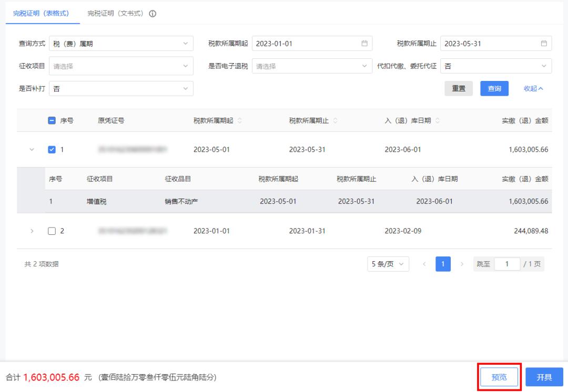
Task: Sort by 税款所属期止 column sort icon
Action: (x=336, y=121)
